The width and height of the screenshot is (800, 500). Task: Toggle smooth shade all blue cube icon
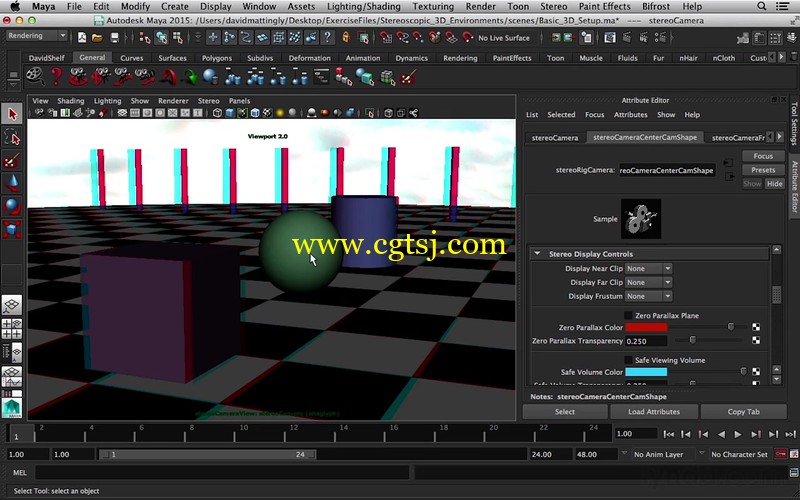click(x=230, y=113)
